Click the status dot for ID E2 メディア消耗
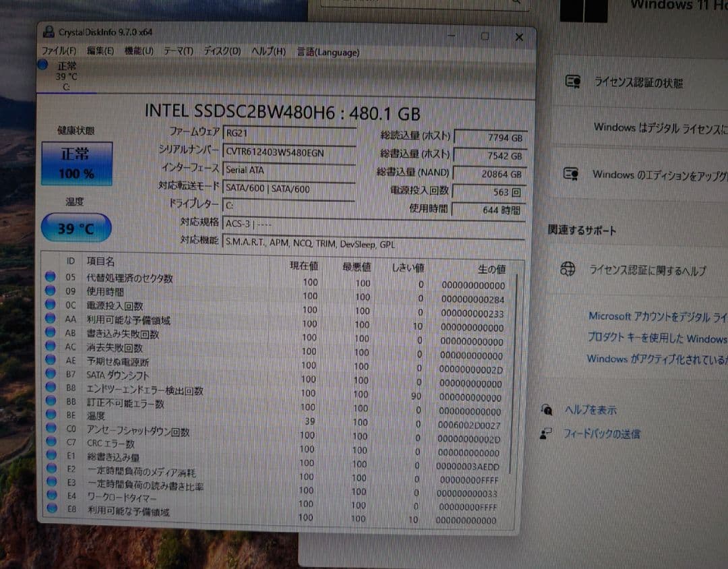728x569 pixels. pyautogui.click(x=51, y=468)
